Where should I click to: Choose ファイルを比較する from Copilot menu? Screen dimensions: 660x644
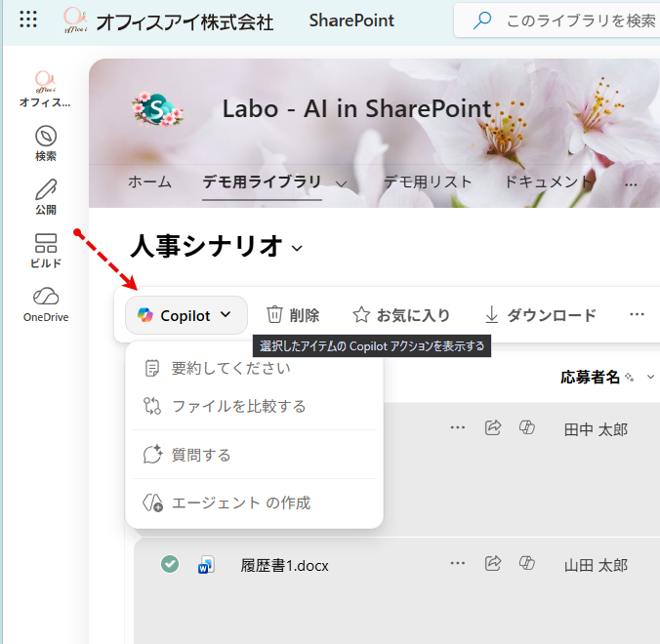tap(254, 406)
